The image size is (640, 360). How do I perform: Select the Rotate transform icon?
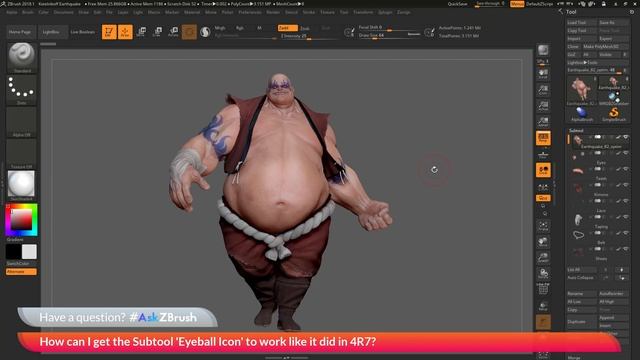pos(173,32)
